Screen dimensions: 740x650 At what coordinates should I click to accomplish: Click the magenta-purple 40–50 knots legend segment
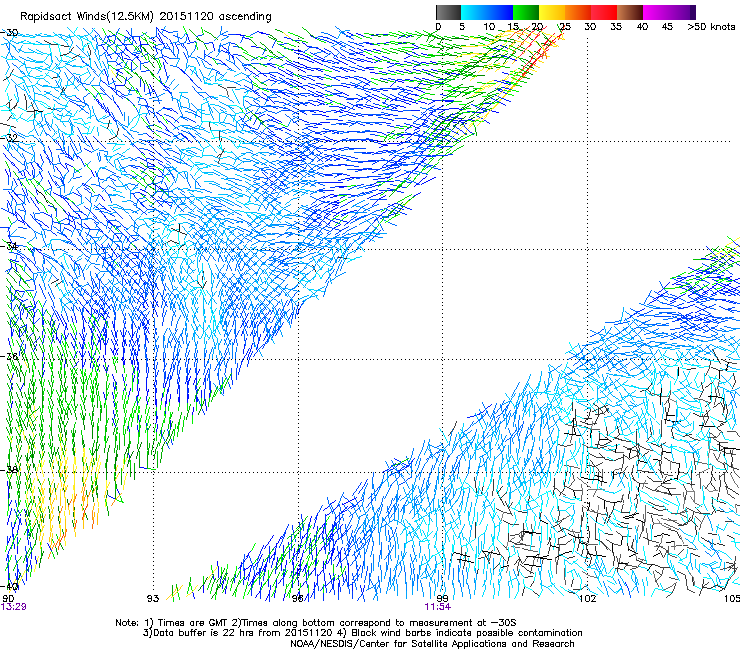click(669, 12)
